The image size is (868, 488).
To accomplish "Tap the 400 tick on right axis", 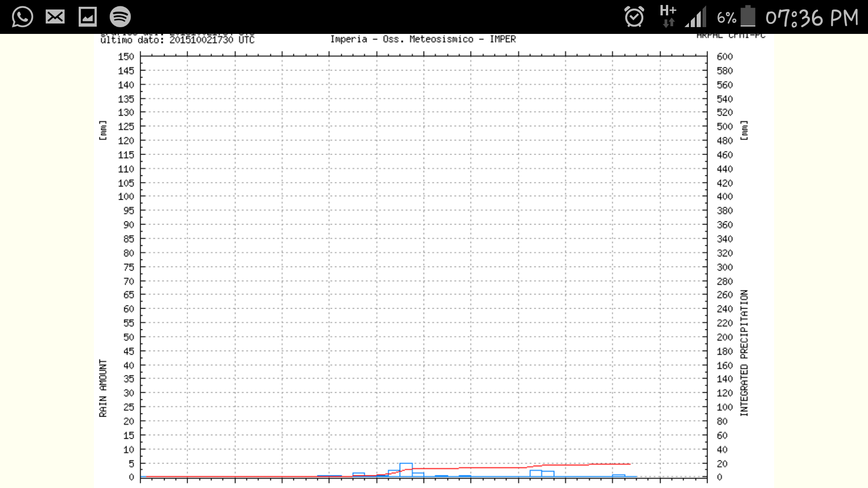I will (x=725, y=197).
